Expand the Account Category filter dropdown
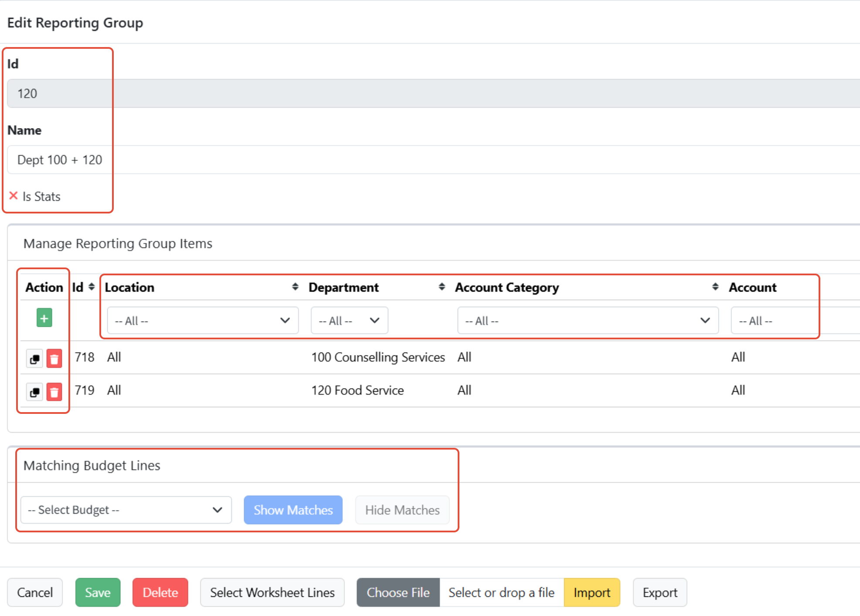 tap(588, 321)
